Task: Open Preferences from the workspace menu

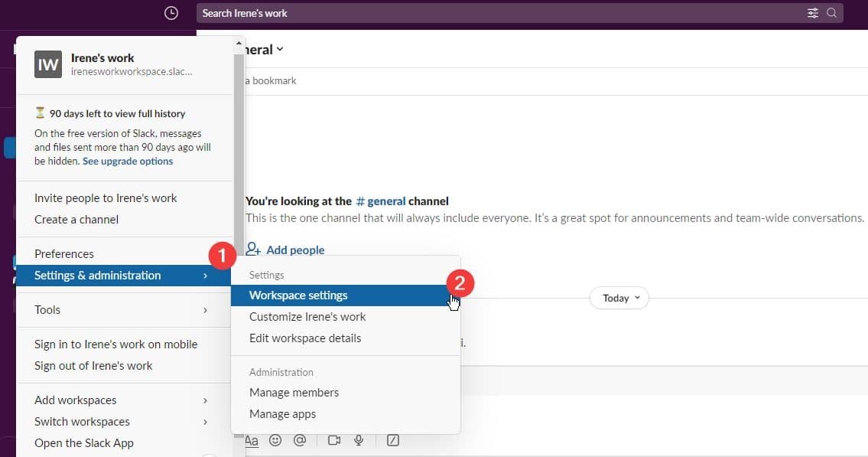Action: [64, 254]
